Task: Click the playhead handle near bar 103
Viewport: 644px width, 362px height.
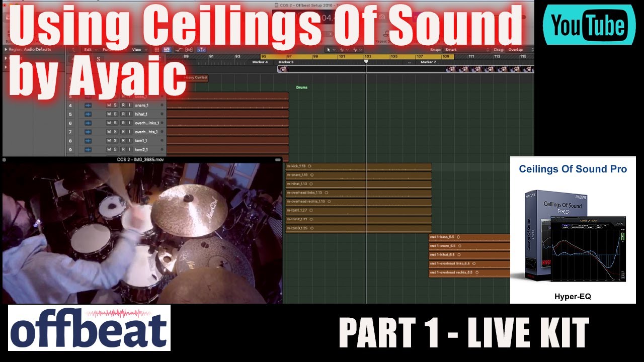Action: tap(366, 61)
